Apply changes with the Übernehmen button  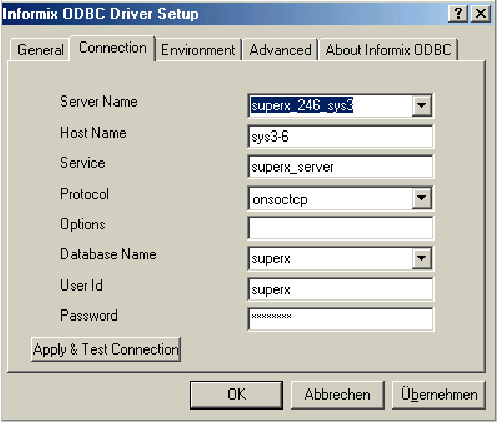pos(439,395)
